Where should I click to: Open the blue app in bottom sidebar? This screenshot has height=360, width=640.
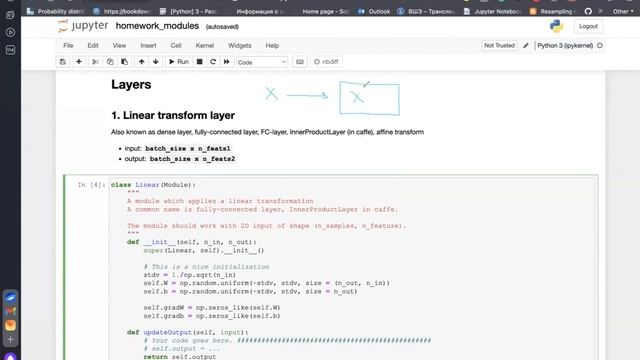click(11, 297)
